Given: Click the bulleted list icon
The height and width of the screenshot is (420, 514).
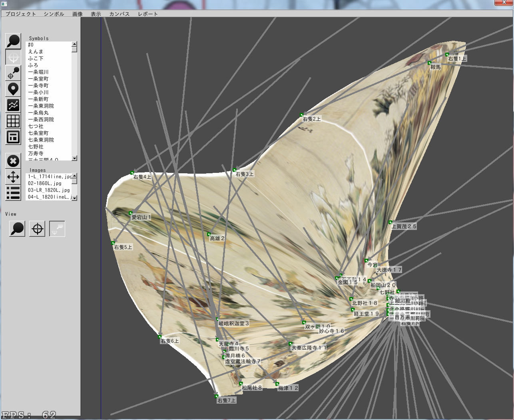Looking at the screenshot, I should pos(13,193).
